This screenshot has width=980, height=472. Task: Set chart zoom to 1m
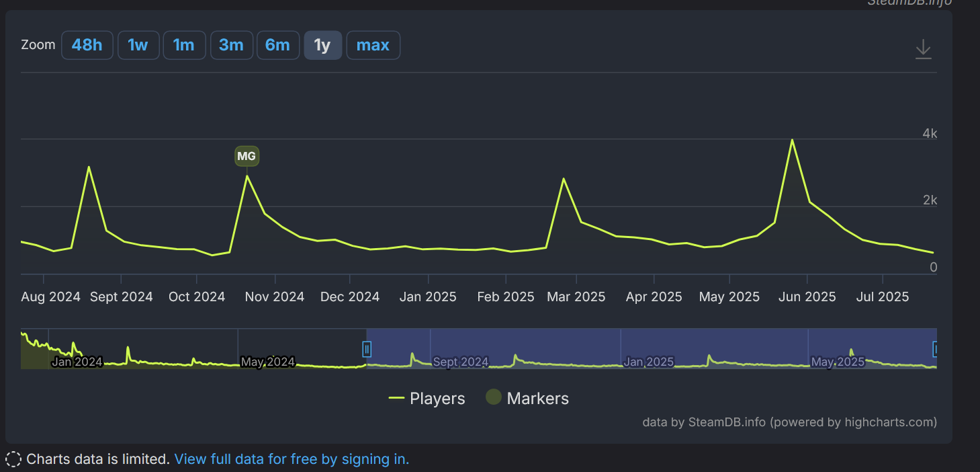(184, 45)
